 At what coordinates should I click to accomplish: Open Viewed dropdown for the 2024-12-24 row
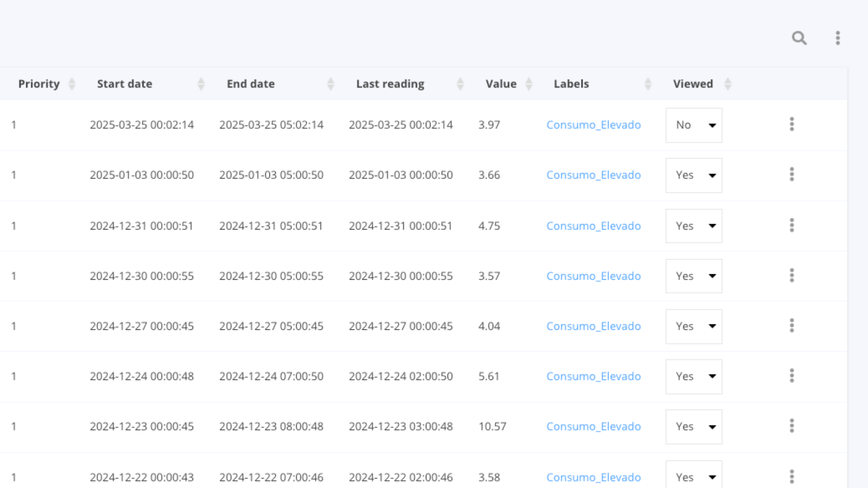(x=694, y=376)
